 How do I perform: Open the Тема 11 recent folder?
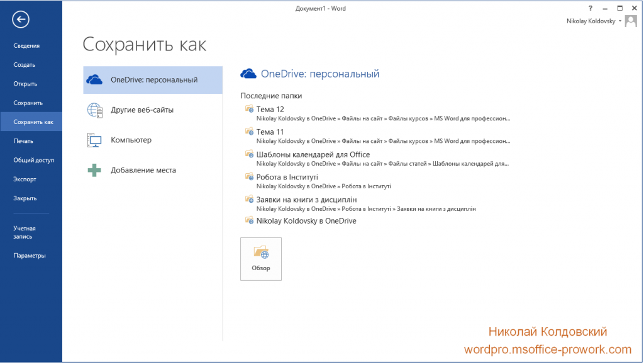(270, 132)
